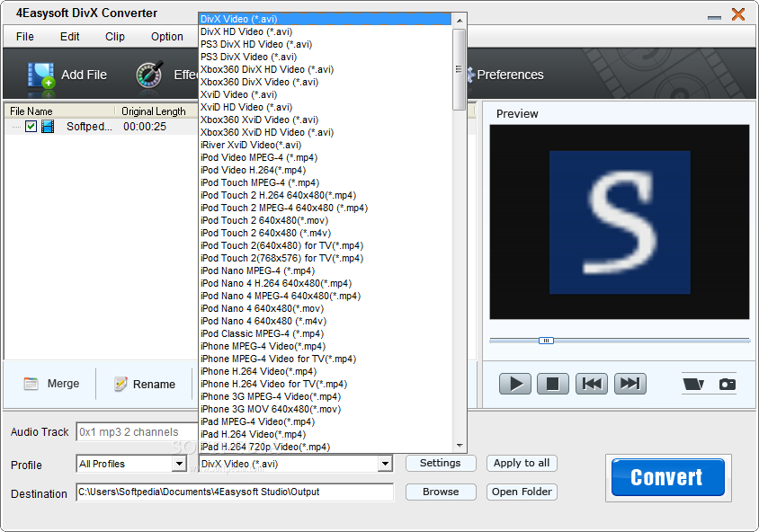Open the Audio Track dropdown
Screen dimensions: 759x532
(x=137, y=432)
